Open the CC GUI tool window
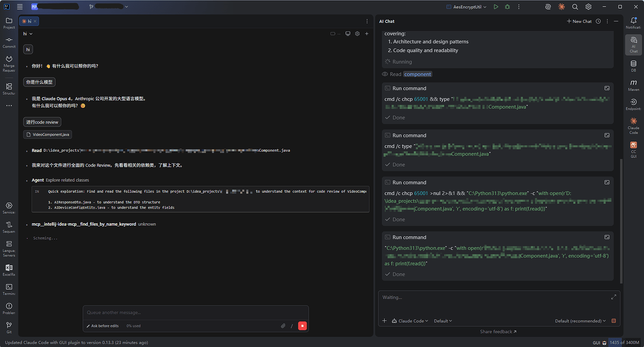Viewport: 644px width, 347px height. [x=634, y=150]
